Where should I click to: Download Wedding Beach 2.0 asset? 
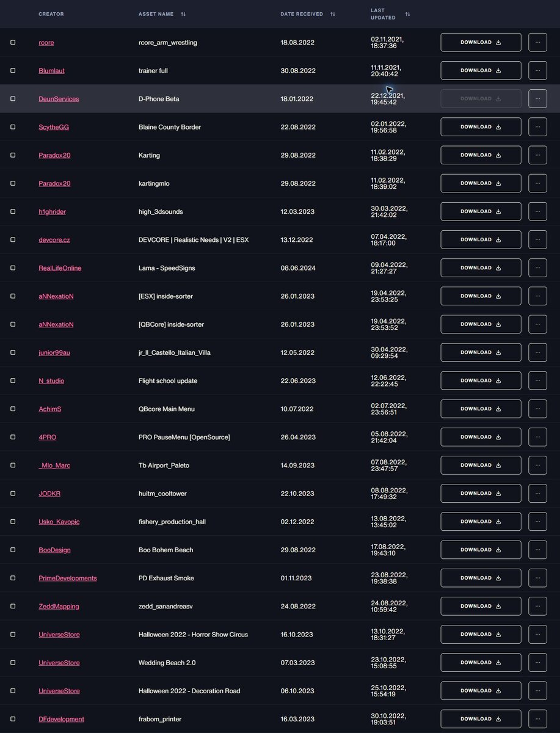click(481, 662)
